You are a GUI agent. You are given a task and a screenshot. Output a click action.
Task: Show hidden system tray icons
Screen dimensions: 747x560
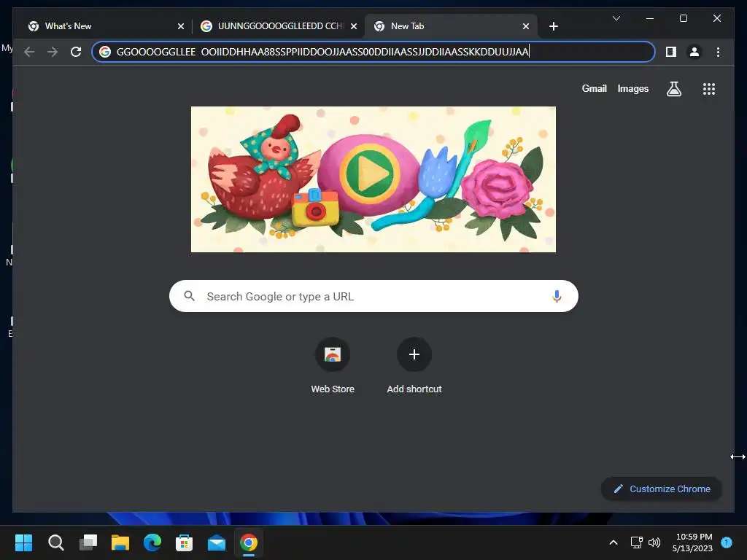[x=613, y=542]
